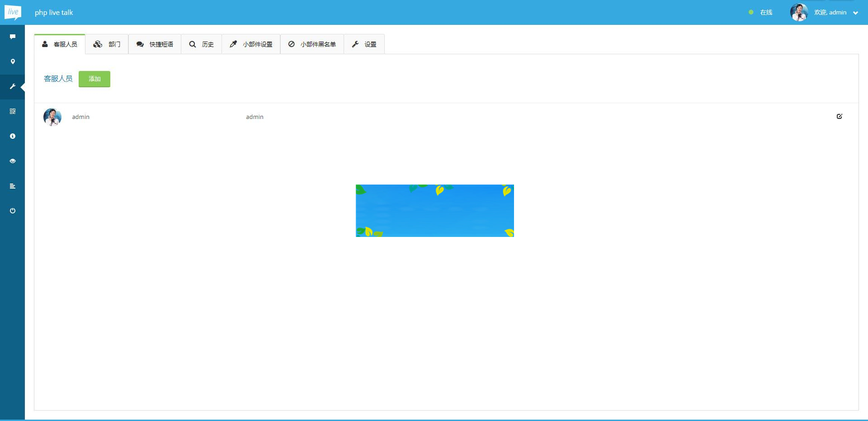Open the QR code sidebar icon

click(x=13, y=111)
